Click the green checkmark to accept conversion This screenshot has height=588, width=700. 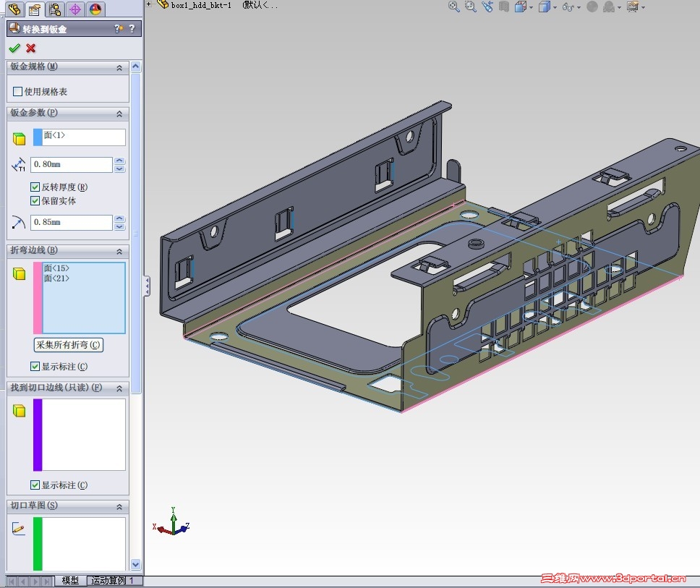14,48
